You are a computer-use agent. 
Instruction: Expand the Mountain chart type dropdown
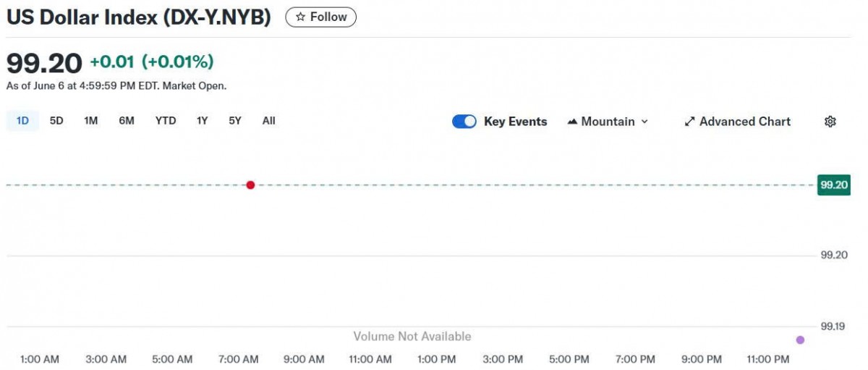point(608,122)
